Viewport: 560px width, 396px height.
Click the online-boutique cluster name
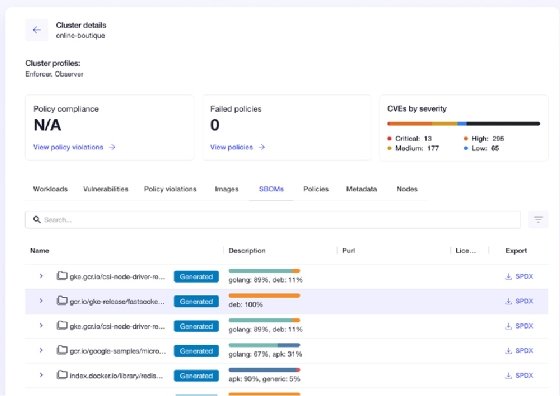click(80, 36)
